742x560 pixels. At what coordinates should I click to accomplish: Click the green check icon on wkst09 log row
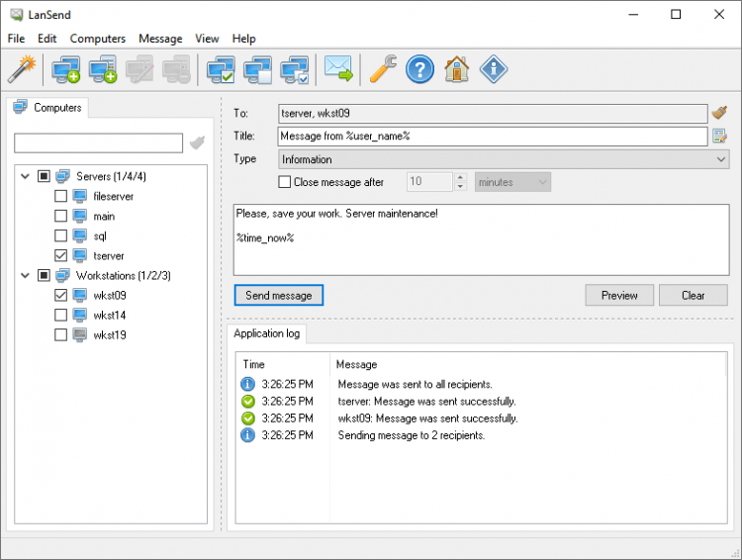point(247,418)
